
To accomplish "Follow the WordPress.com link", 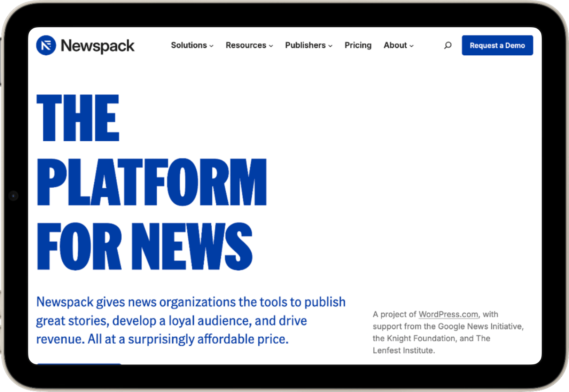I will 448,314.
